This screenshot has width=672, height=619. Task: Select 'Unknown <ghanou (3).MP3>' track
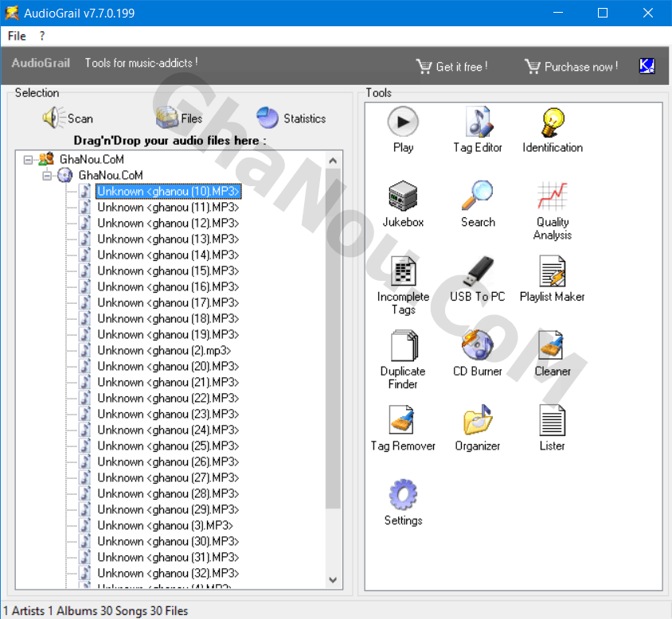tap(165, 525)
